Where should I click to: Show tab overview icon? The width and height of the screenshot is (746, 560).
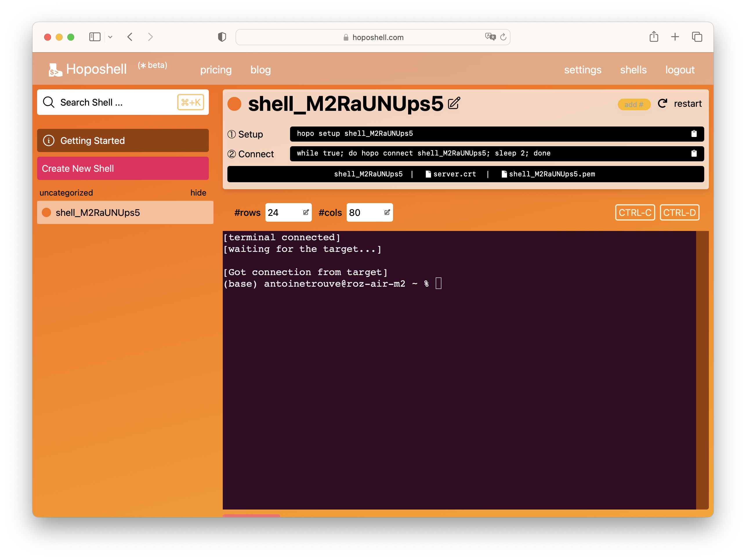point(697,37)
